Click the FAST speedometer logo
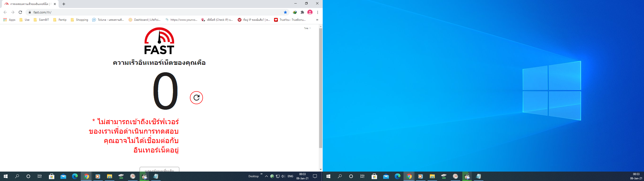This screenshot has height=181, width=644. click(x=159, y=41)
